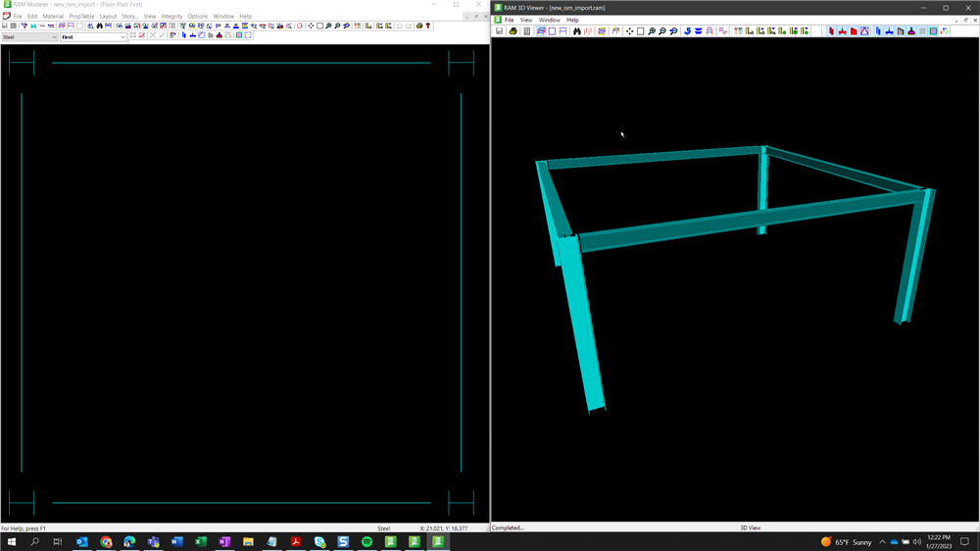Click the Zoom window rectangle icon in RAM Modeler
Viewport: 980px width, 551px height.
[x=319, y=25]
